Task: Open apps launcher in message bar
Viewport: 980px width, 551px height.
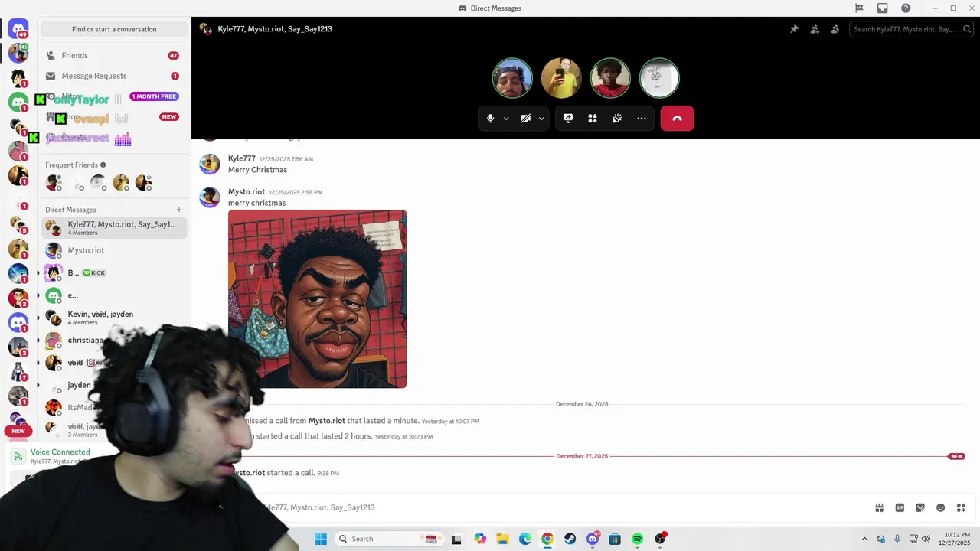Action: [x=961, y=507]
